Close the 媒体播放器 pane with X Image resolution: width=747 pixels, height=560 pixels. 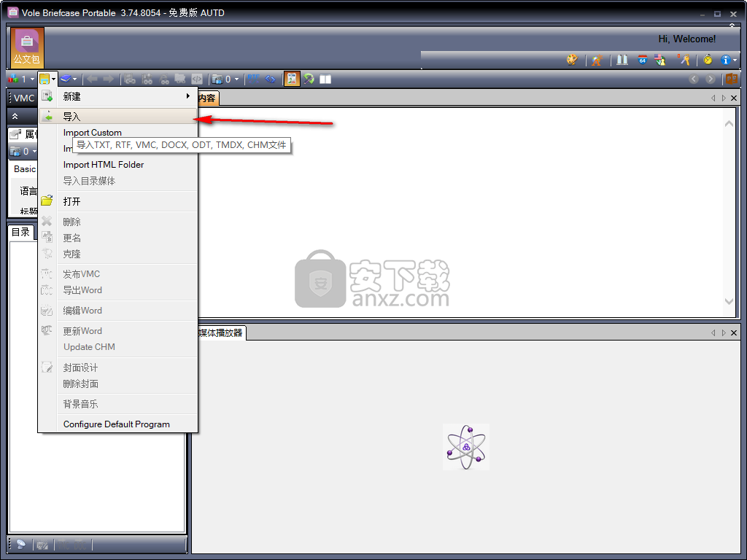click(734, 332)
